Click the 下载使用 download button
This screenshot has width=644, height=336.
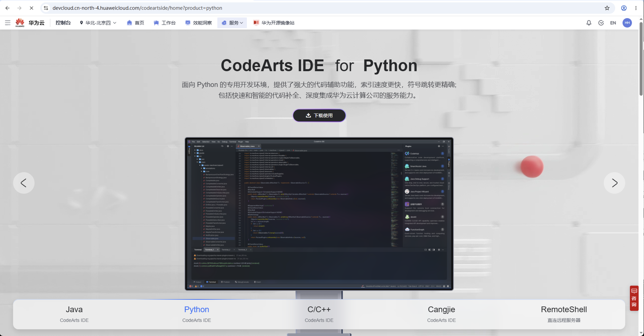pyautogui.click(x=319, y=115)
